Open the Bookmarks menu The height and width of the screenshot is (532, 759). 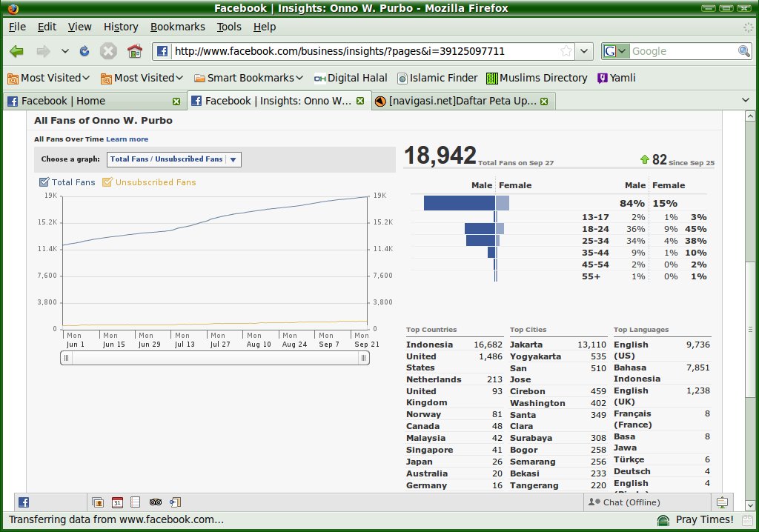click(x=177, y=27)
